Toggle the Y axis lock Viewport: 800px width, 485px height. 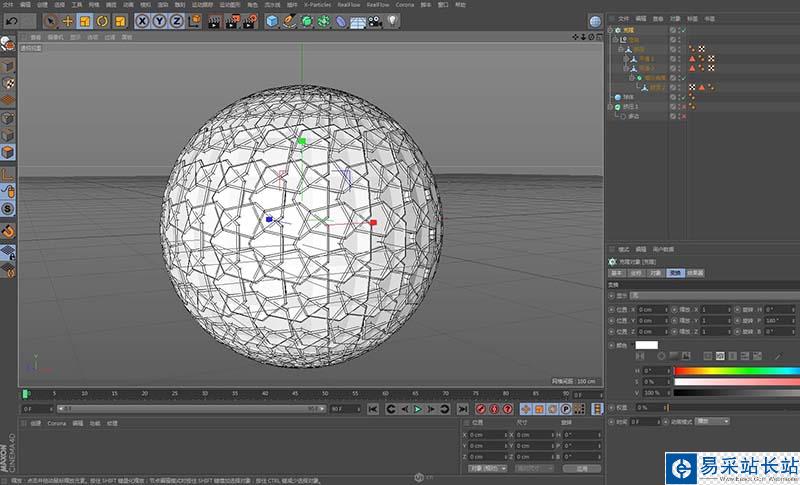click(x=160, y=20)
